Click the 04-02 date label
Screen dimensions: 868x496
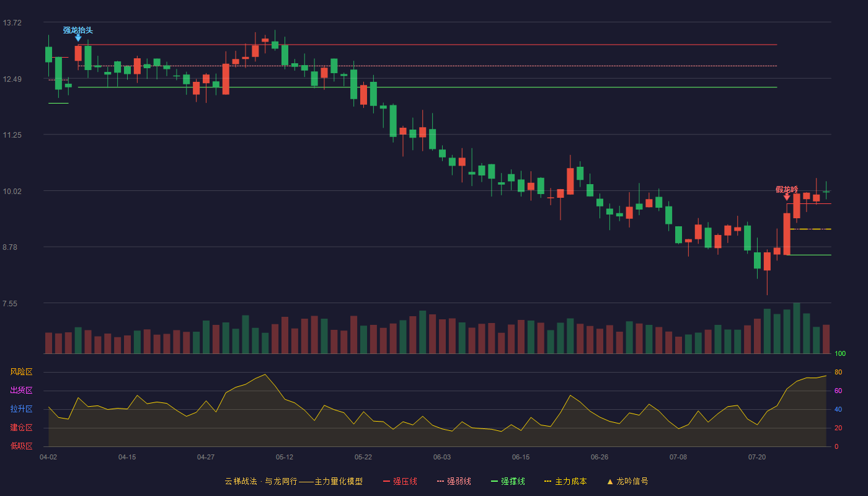48,457
